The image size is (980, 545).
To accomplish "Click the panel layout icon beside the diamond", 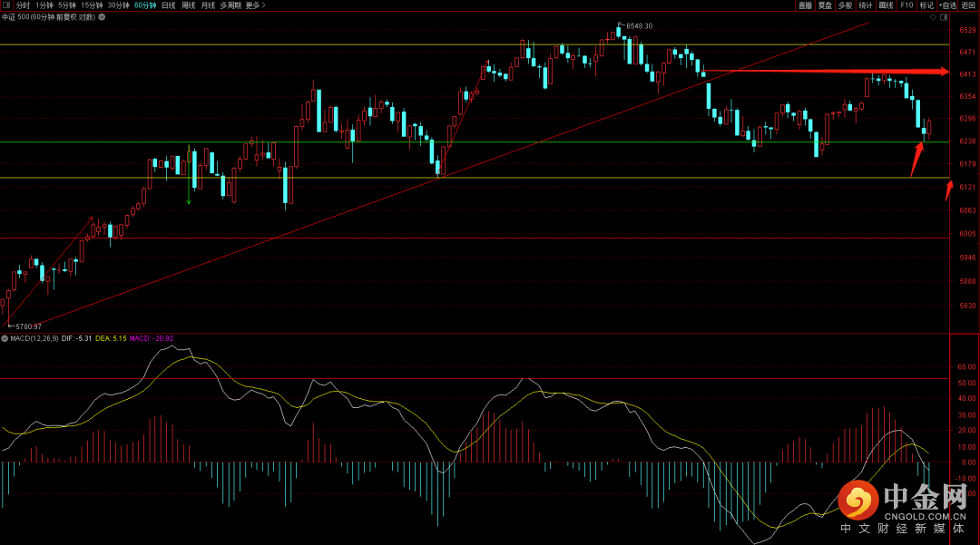I will pos(944,17).
